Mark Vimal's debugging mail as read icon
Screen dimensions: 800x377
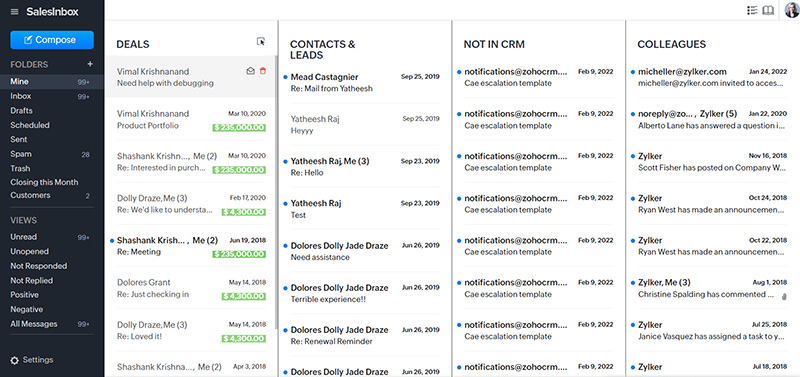tap(250, 71)
